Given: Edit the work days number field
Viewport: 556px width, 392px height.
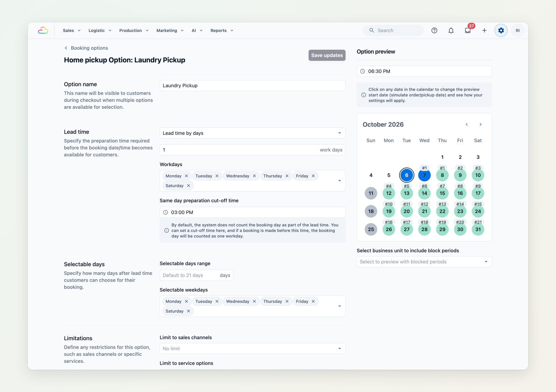Looking at the screenshot, I should [252, 150].
